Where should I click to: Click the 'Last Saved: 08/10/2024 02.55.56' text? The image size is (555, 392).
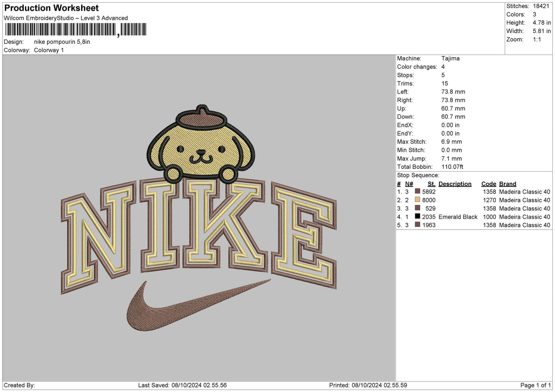pyautogui.click(x=182, y=385)
